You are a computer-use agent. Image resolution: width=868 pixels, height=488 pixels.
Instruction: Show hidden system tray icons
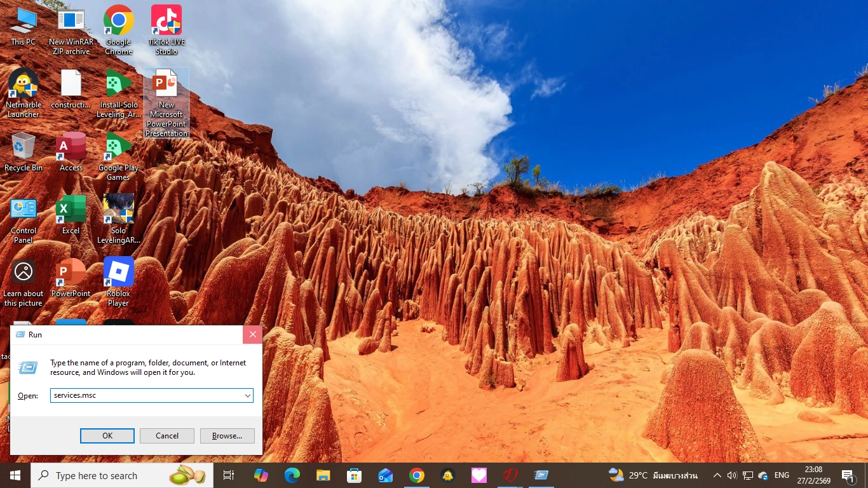pyautogui.click(x=717, y=475)
